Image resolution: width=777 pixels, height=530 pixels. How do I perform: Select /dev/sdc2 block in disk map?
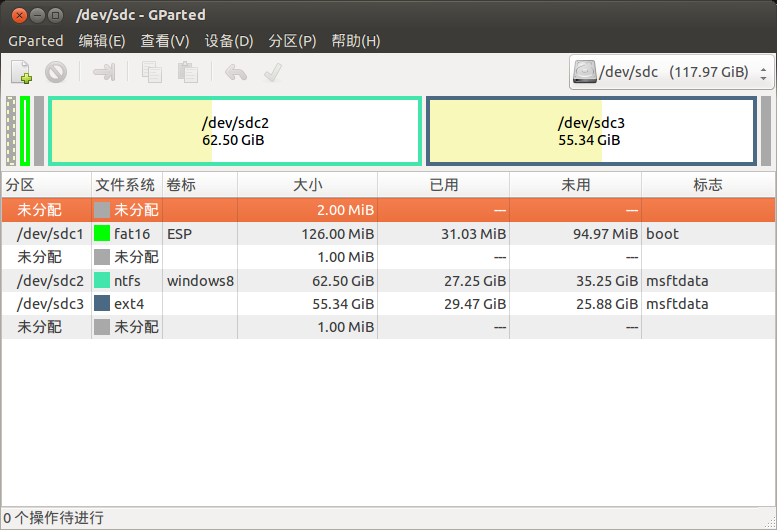tap(235, 131)
